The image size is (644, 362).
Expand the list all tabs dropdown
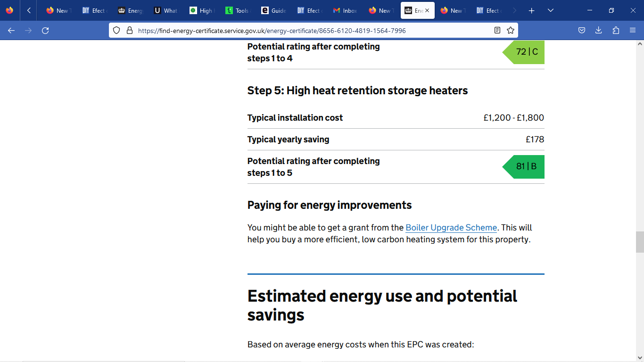[550, 10]
